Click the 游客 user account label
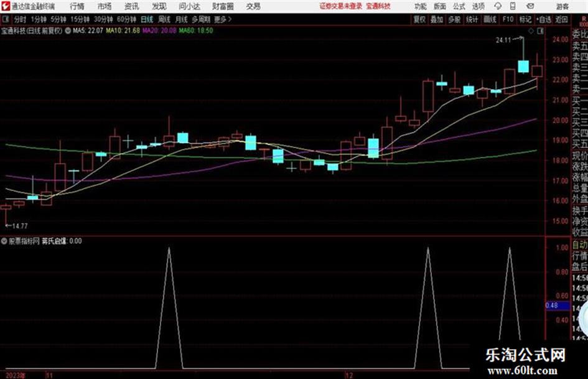 [562, 6]
